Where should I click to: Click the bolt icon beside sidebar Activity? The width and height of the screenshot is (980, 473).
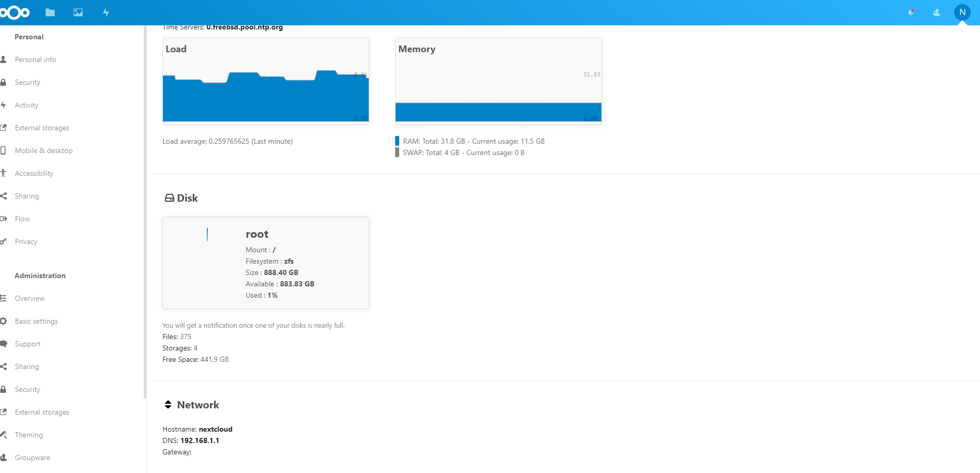(x=3, y=105)
